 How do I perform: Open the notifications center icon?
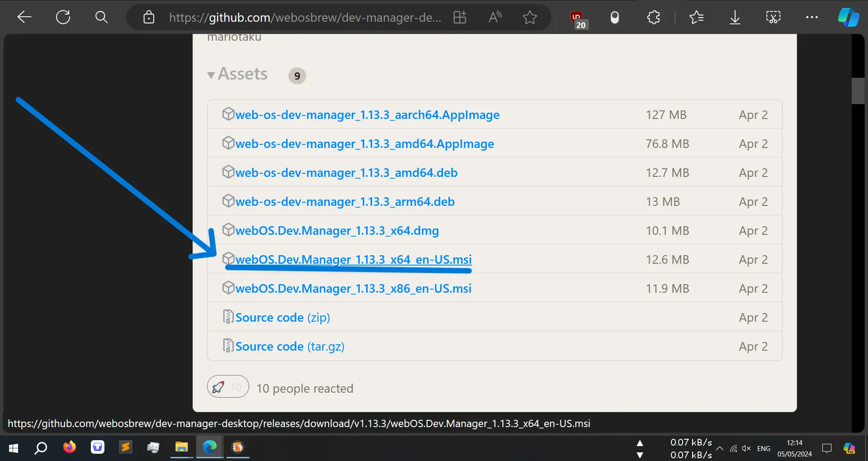(x=827, y=448)
